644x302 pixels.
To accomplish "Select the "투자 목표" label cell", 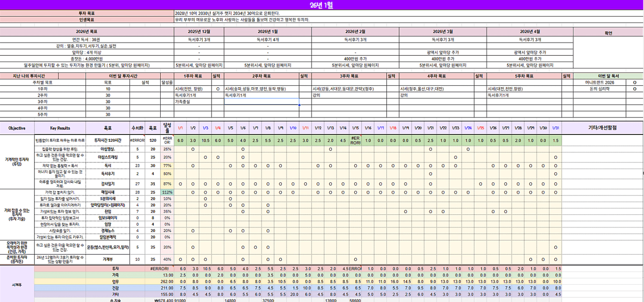I will pyautogui.click(x=87, y=13).
